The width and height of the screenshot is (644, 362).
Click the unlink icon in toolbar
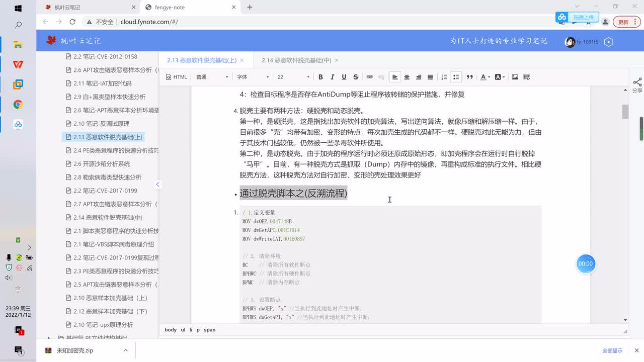pyautogui.click(x=381, y=77)
